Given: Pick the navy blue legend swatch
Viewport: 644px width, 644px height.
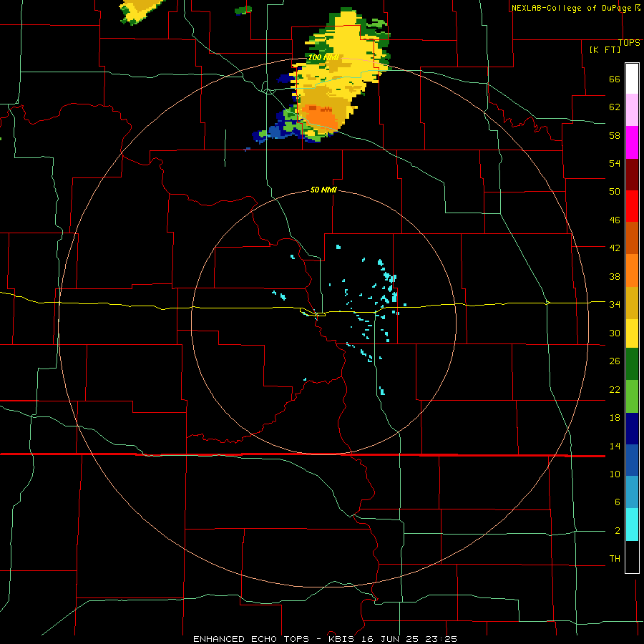Looking at the screenshot, I should (632, 429).
